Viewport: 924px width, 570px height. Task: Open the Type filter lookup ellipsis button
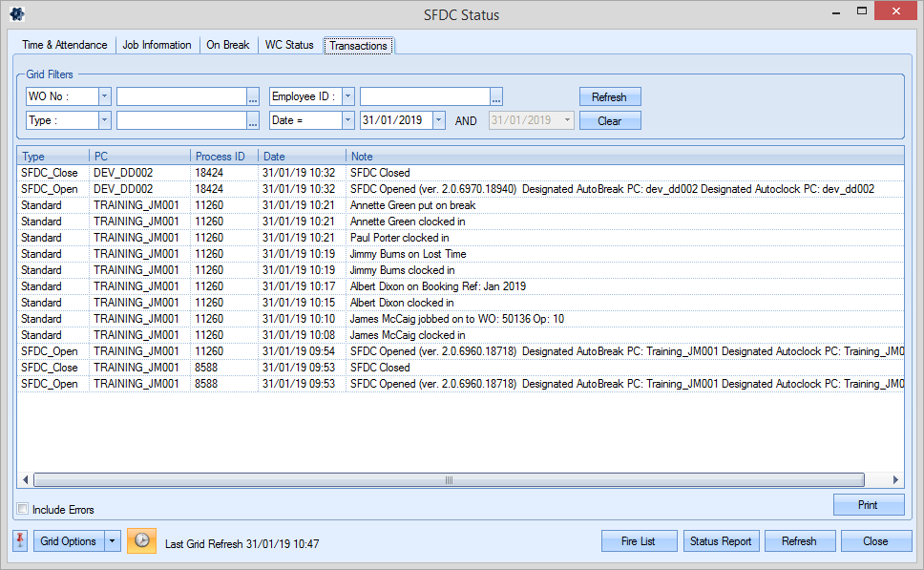tap(253, 121)
